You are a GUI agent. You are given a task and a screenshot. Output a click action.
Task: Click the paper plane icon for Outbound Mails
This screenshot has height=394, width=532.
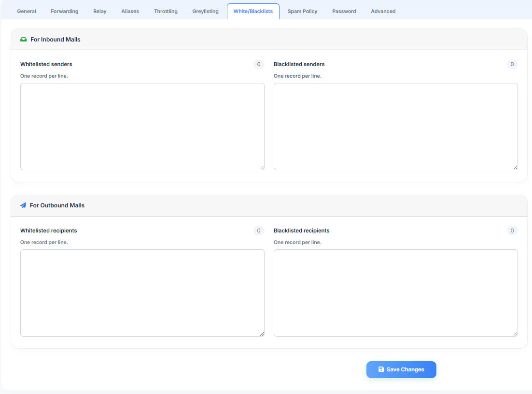(23, 205)
